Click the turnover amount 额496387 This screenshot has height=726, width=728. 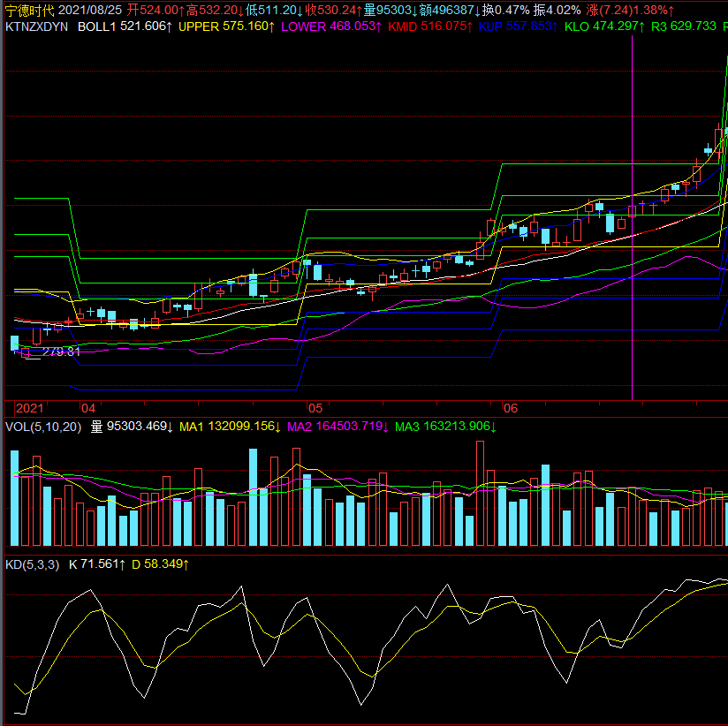tap(450, 10)
